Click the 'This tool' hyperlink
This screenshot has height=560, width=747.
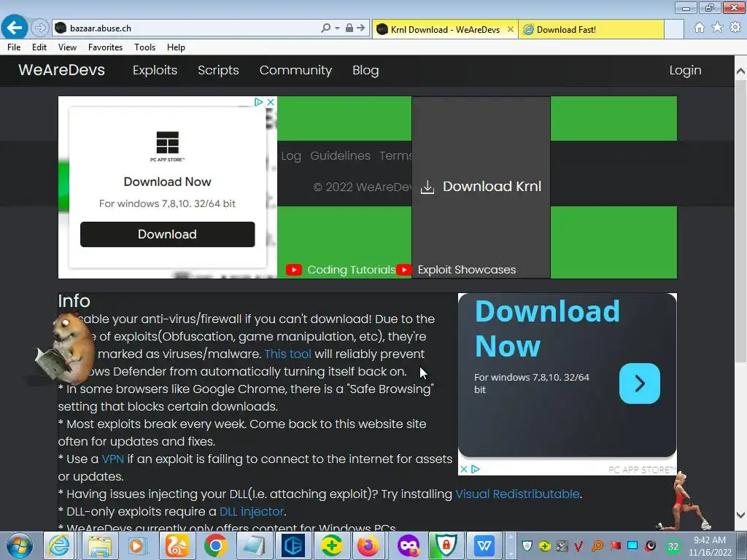click(x=287, y=354)
